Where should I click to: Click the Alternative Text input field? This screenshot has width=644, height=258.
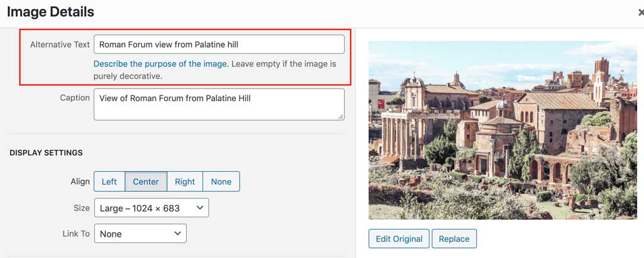[x=218, y=45]
